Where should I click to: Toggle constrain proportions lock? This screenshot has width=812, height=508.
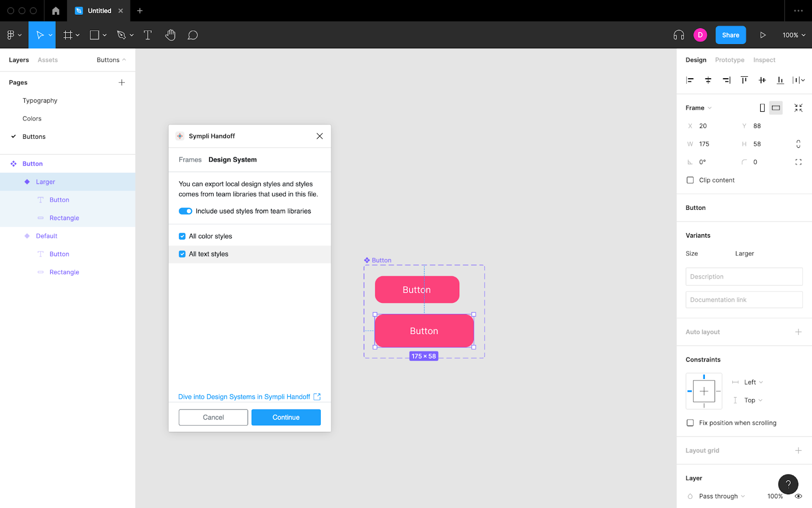(x=798, y=144)
